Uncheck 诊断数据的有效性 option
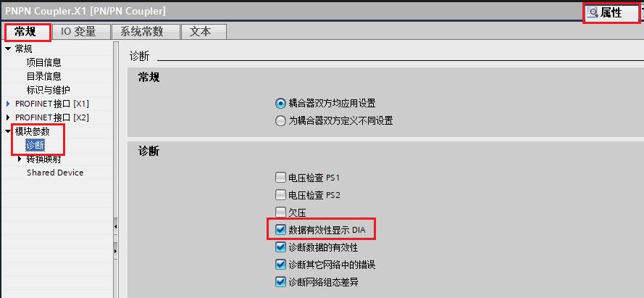The width and height of the screenshot is (644, 298). click(x=280, y=247)
